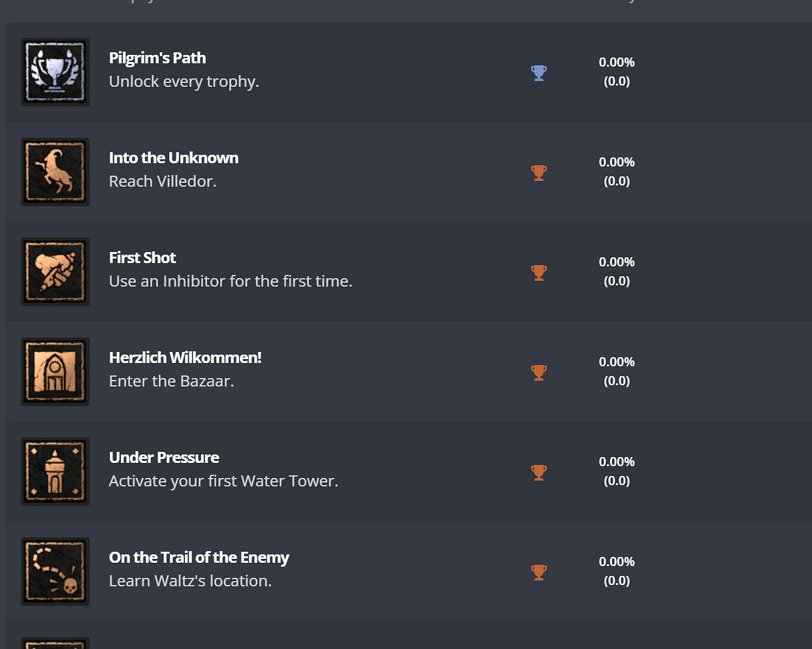Viewport: 812px width, 649px height.
Task: Select bronze trophy in Herzlich Willkommen row
Action: 539,372
